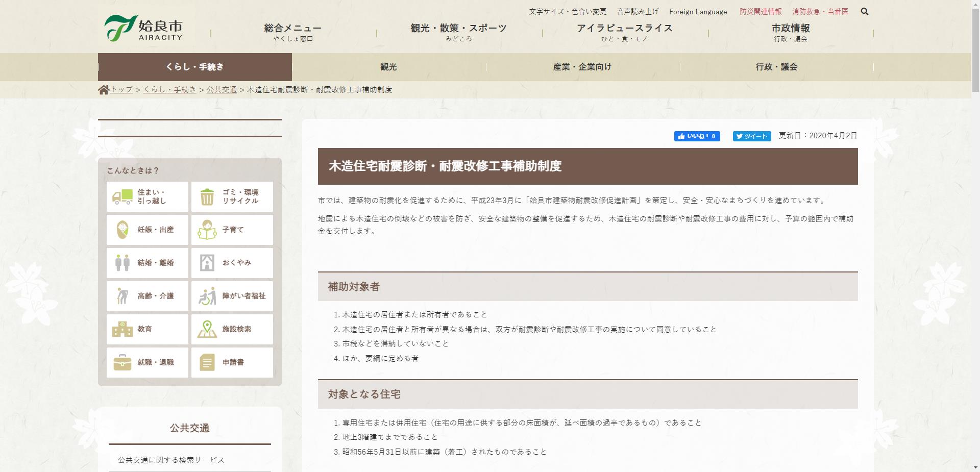This screenshot has width=980, height=472.
Task: Open the search magnifier at top right
Action: (865, 11)
